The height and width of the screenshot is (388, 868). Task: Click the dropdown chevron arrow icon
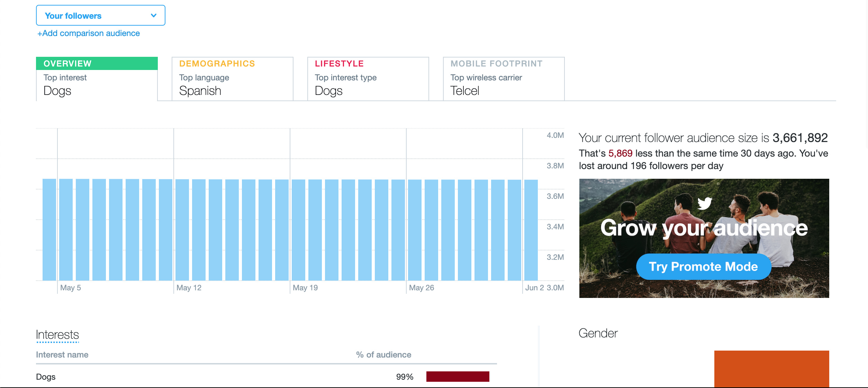pyautogui.click(x=154, y=16)
